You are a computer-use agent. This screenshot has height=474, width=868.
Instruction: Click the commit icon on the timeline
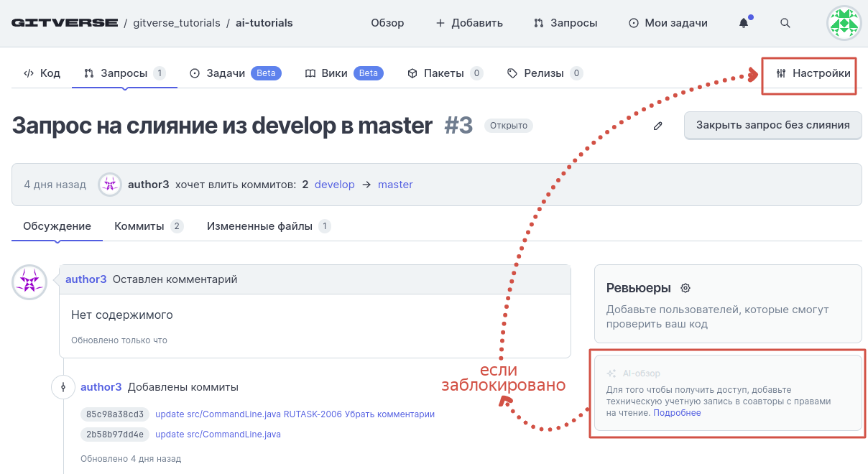[63, 387]
